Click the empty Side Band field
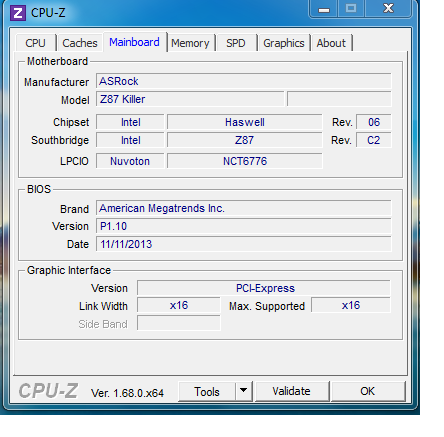Image resolution: width=444 pixels, height=437 pixels. 179,323
